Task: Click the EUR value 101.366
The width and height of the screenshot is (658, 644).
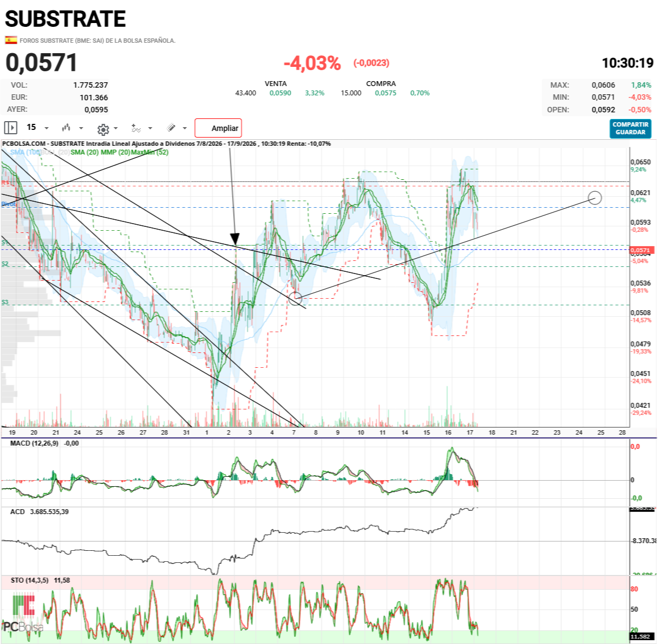Action: tap(94, 98)
